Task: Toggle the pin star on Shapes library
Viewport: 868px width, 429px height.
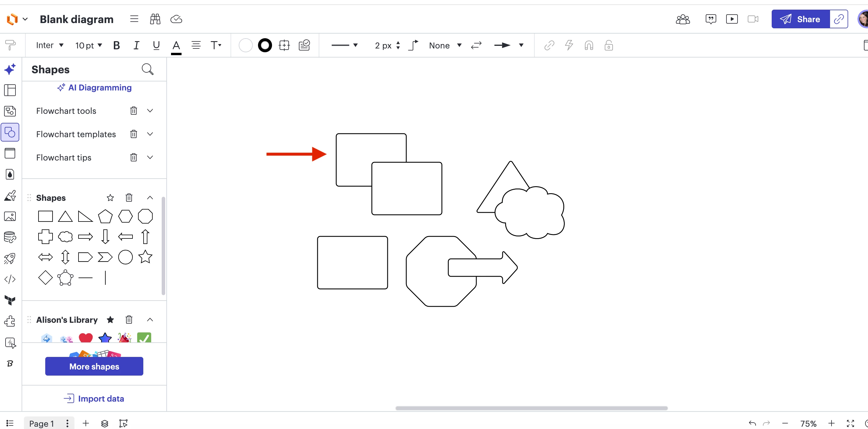Action: [110, 198]
